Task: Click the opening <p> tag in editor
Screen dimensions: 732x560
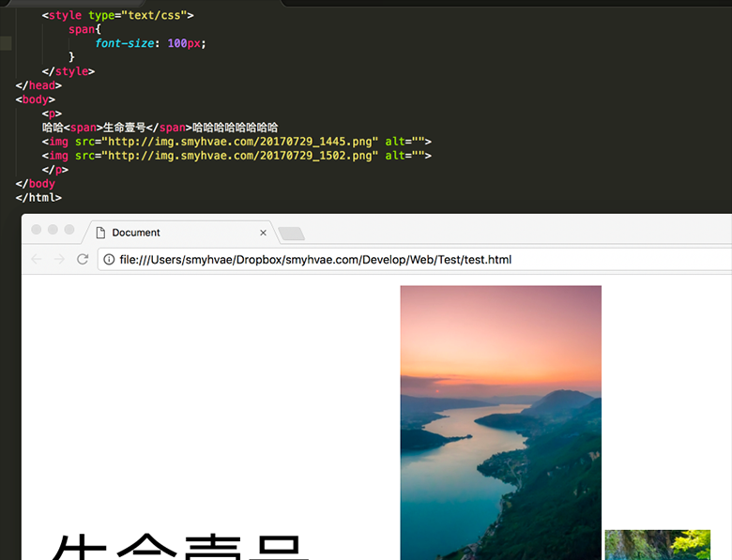Action: point(52,114)
